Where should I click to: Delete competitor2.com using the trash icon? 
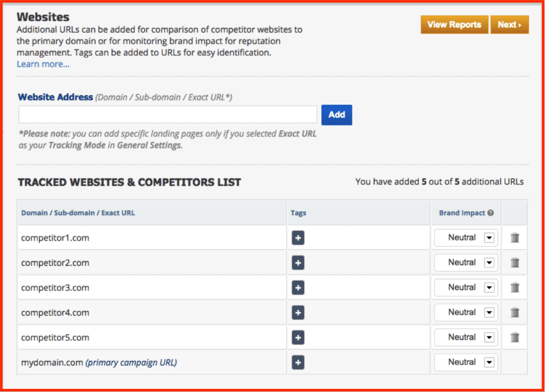[514, 262]
